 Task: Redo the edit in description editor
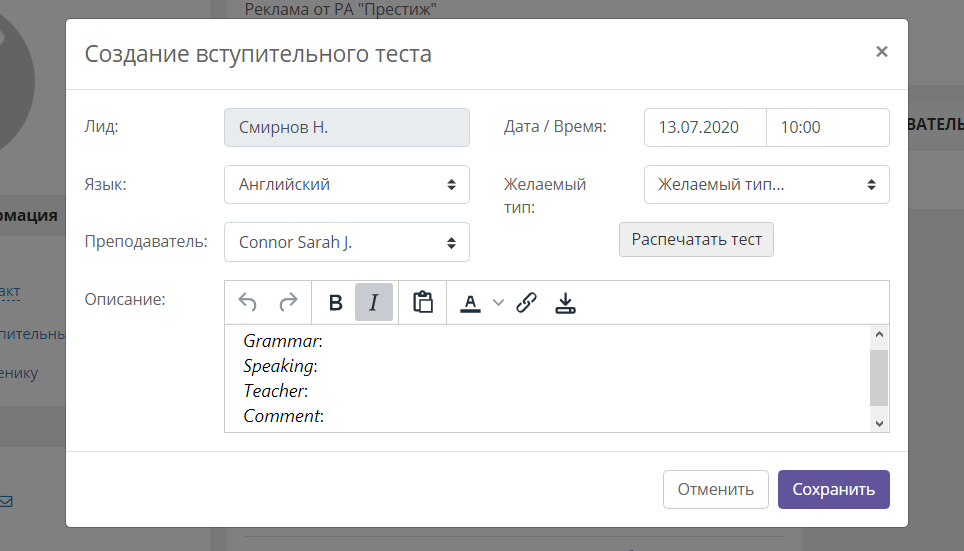(x=288, y=303)
